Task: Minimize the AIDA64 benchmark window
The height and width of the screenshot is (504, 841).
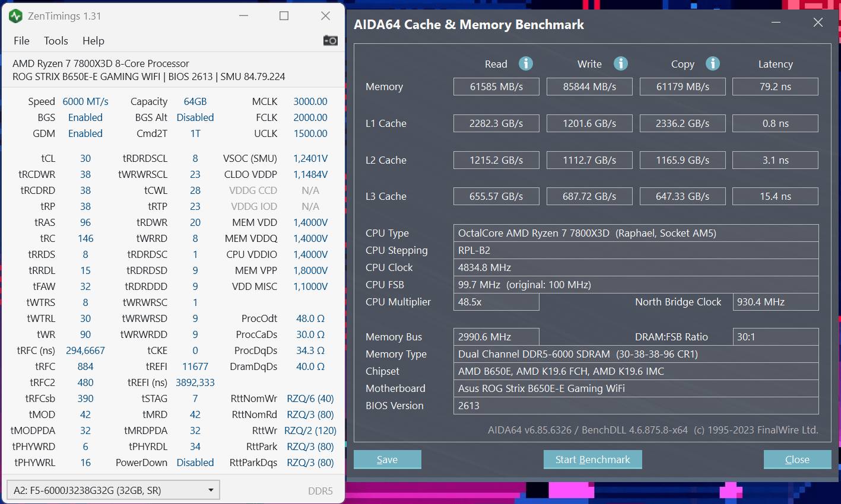Action: [x=776, y=23]
